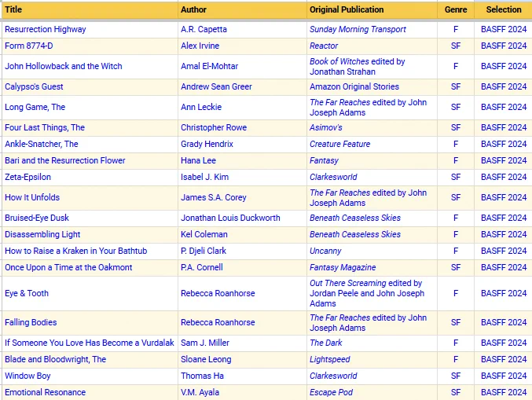
Task: Select author Amal El-Mohtar
Action: coord(209,66)
